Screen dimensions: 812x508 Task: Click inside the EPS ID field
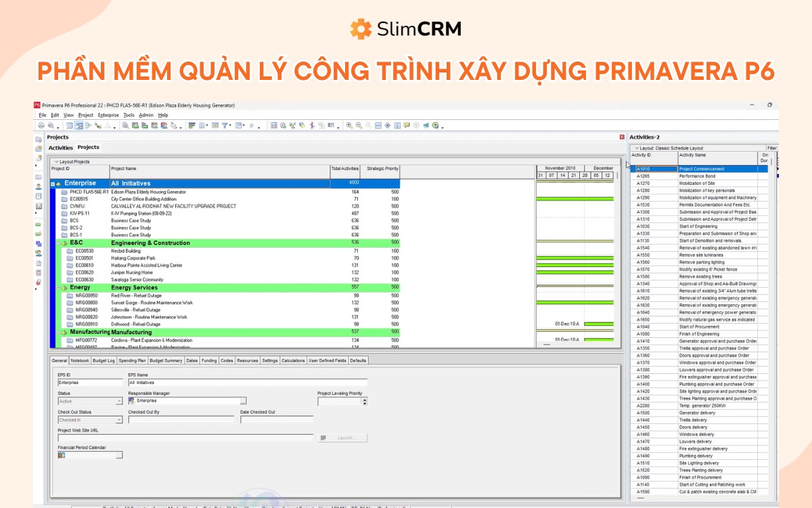[x=89, y=383]
